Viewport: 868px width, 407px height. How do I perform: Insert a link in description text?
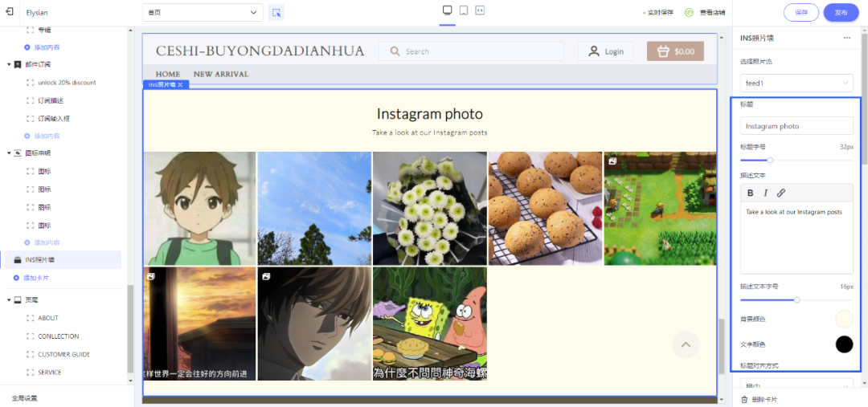[x=781, y=193]
